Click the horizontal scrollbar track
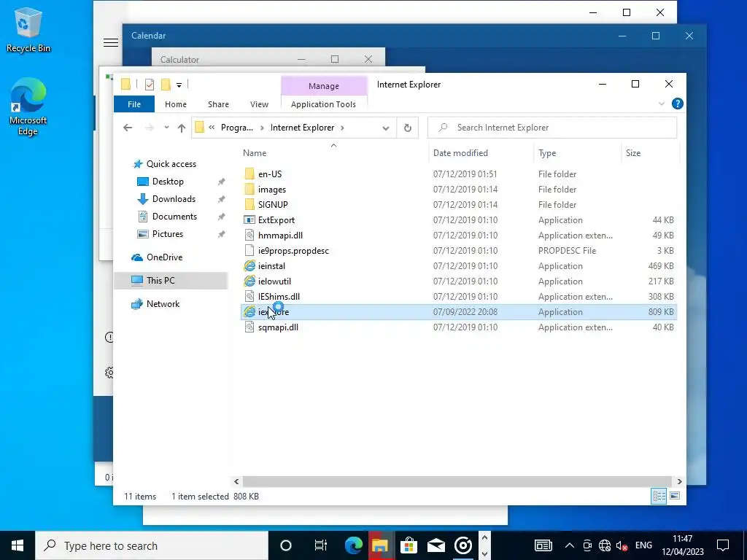This screenshot has height=560, width=747. [x=458, y=481]
